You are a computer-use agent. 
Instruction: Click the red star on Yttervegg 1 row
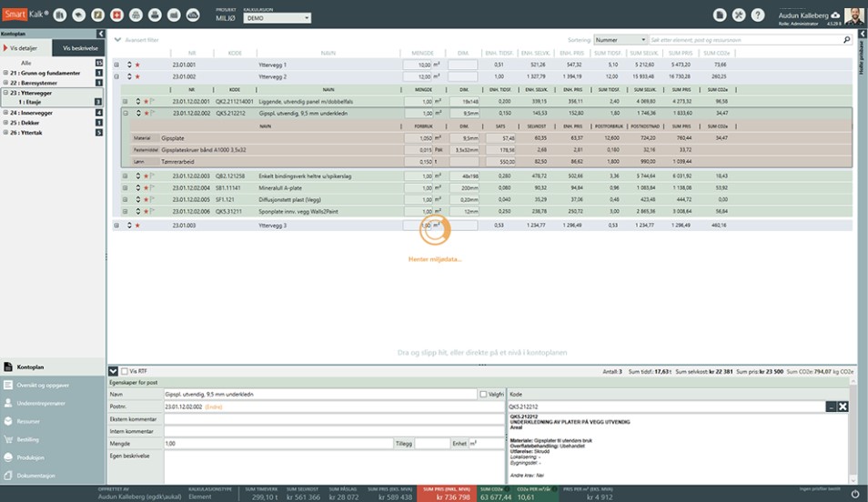click(137, 65)
